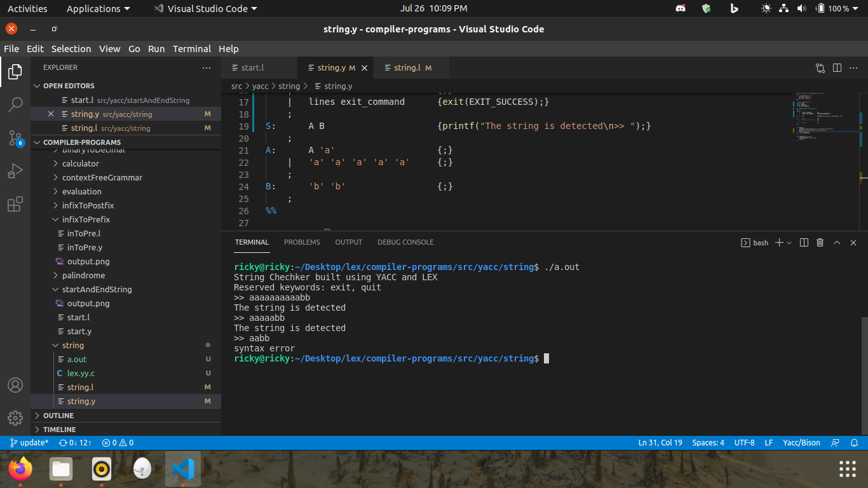Image resolution: width=868 pixels, height=488 pixels.
Task: Expand the infixToPostfix folder
Action: [x=126, y=206]
